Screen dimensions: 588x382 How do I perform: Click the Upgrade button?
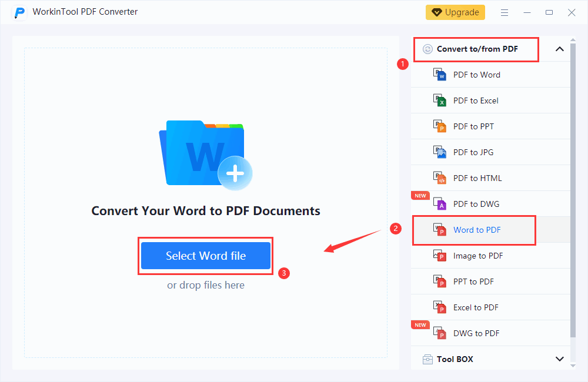(x=455, y=12)
